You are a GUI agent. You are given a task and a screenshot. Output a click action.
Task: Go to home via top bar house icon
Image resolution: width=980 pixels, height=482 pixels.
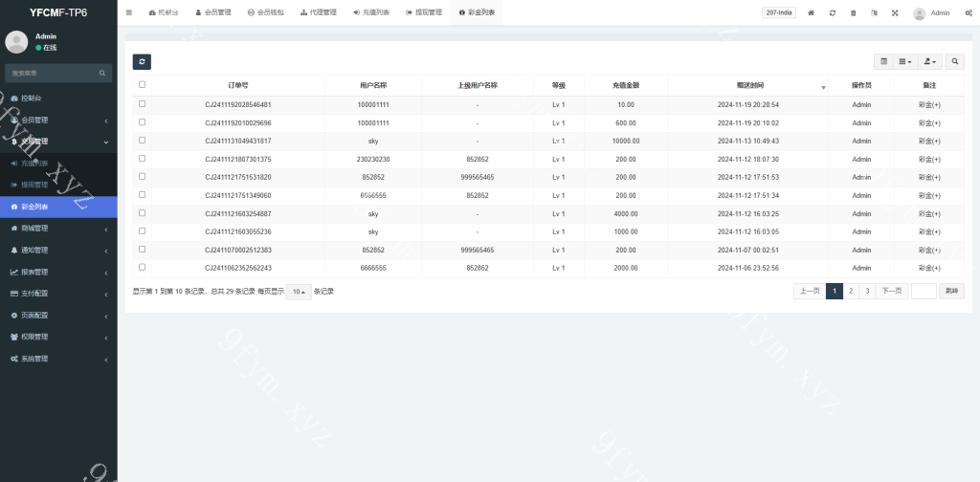[x=812, y=12]
